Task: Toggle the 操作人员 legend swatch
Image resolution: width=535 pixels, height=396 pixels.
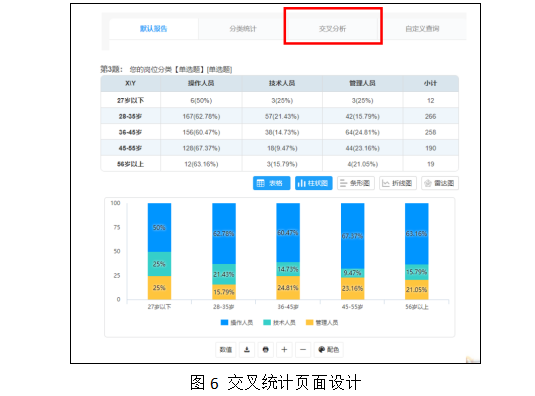Action: (x=224, y=322)
